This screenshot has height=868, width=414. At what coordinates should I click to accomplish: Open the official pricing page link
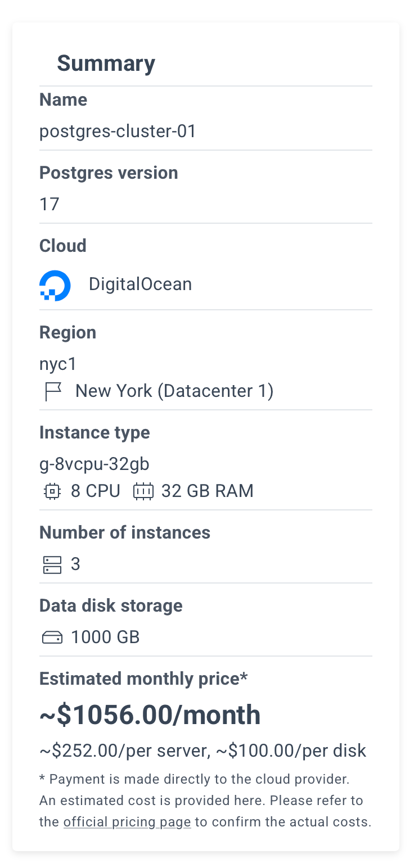pos(127,822)
